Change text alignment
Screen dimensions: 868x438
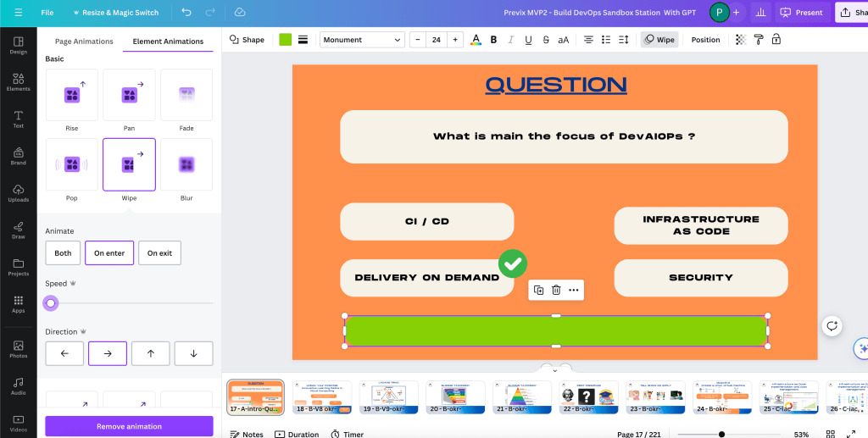tap(588, 39)
